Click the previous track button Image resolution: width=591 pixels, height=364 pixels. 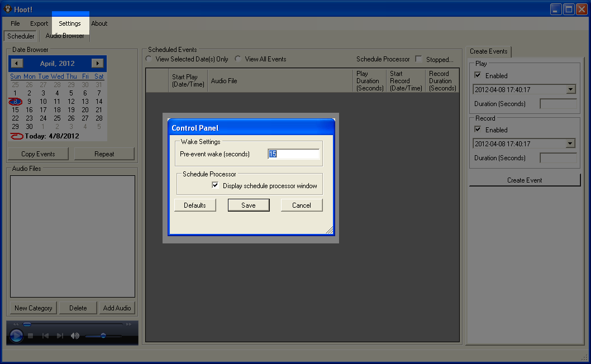[46, 336]
